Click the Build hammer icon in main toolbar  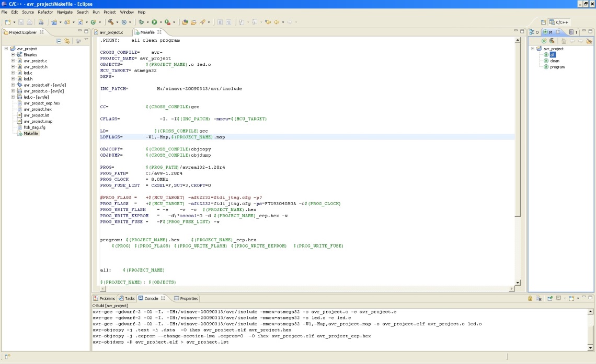click(x=110, y=22)
